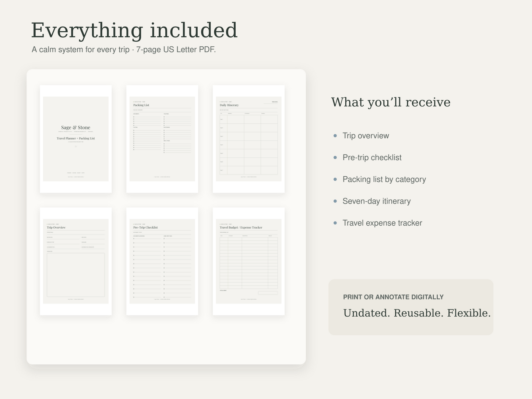Click the What you'll receive heading

(x=391, y=102)
